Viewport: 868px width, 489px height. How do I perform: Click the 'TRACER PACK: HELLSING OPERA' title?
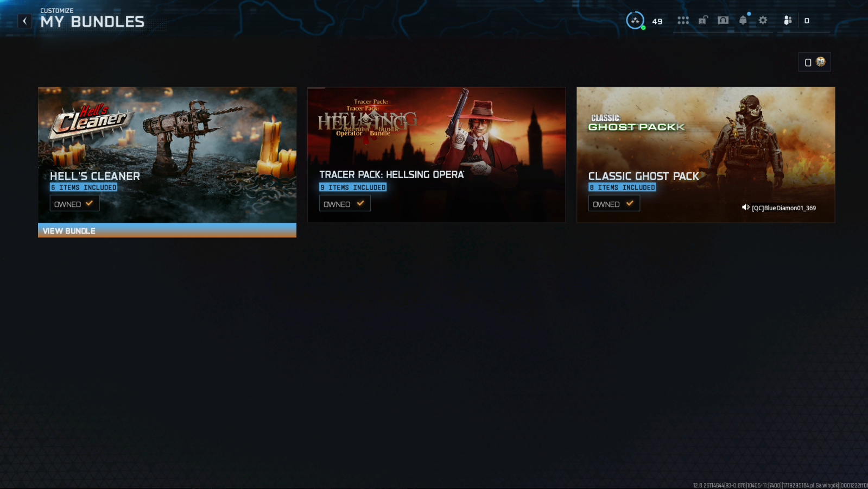[392, 174]
